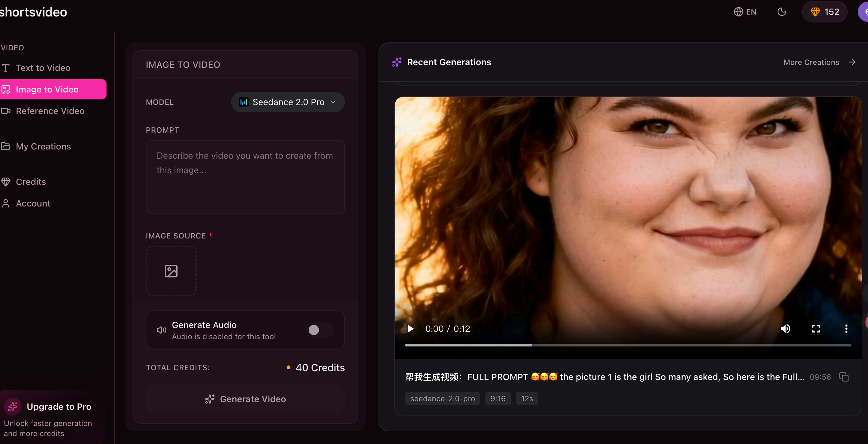
Task: Click the Upgrade to Pro banner
Action: tap(53, 417)
